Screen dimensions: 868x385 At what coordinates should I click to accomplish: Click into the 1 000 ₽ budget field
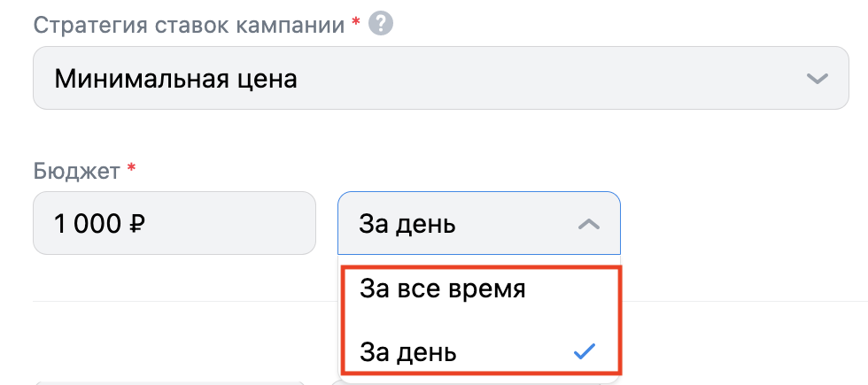pos(174,223)
